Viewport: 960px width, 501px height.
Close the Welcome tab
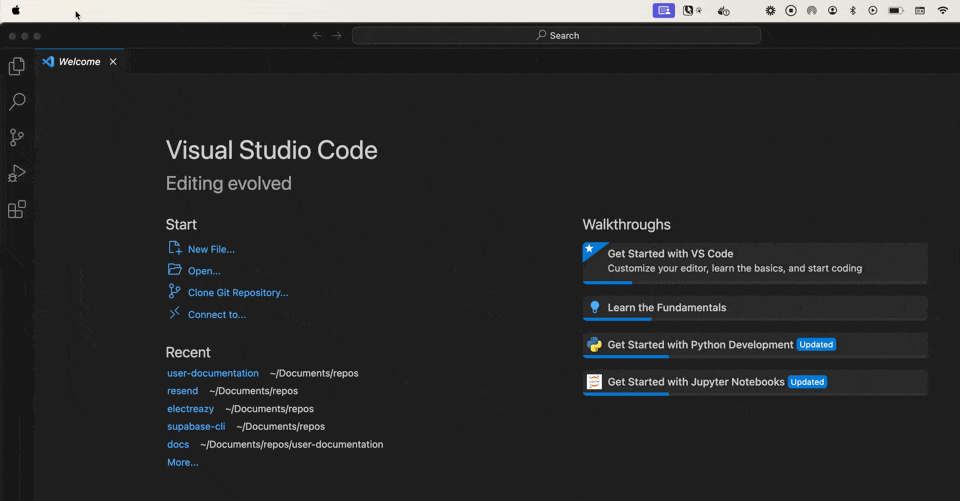click(113, 61)
